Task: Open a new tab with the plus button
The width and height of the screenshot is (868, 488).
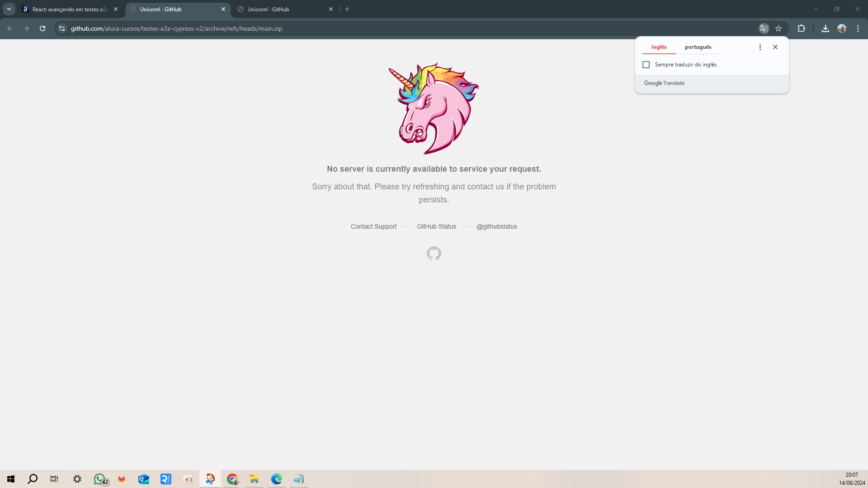Action: coord(347,9)
